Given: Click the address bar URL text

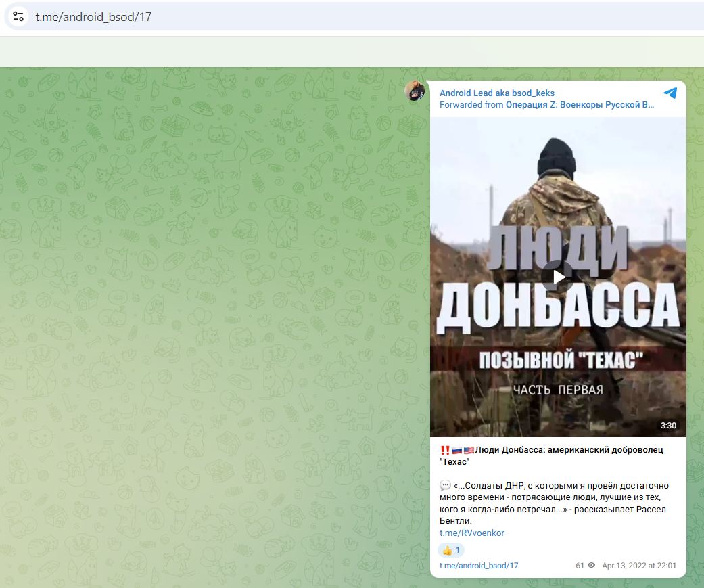Looking at the screenshot, I should 95,16.
